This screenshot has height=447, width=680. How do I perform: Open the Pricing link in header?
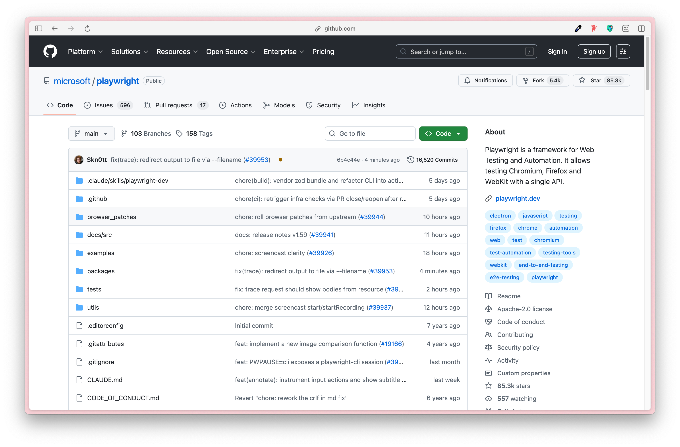point(324,52)
